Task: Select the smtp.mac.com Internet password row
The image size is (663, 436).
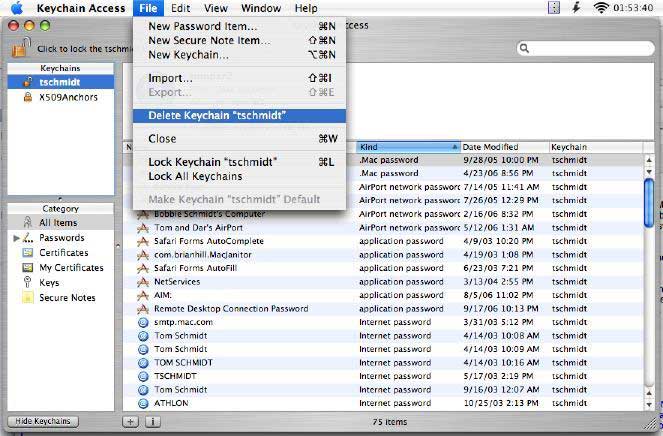Action: [x=182, y=322]
